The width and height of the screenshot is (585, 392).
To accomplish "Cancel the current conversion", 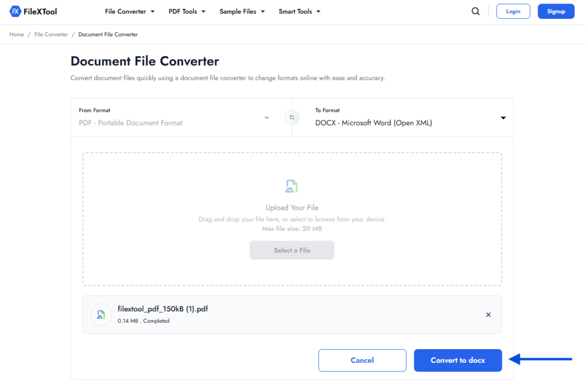I will 362,360.
